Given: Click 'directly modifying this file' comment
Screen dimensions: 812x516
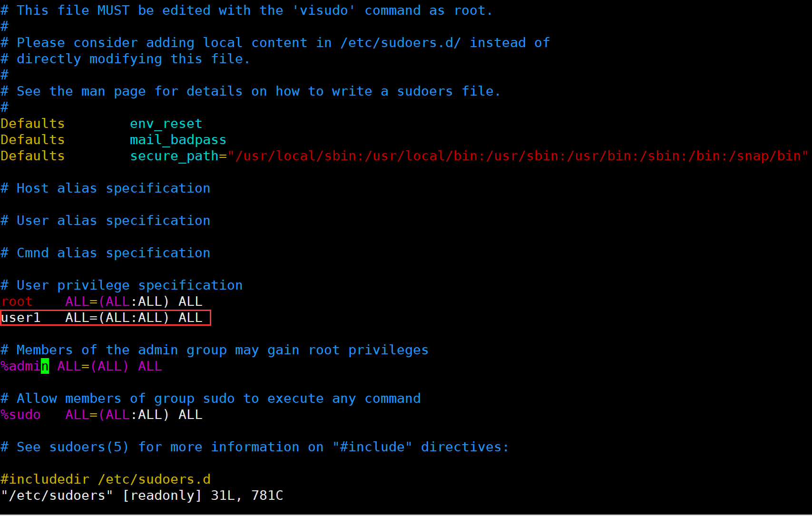Looking at the screenshot, I should [126, 59].
